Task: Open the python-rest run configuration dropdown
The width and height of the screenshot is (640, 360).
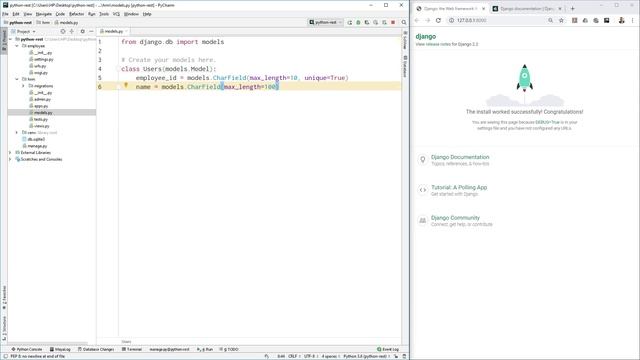Action: pyautogui.click(x=325, y=22)
